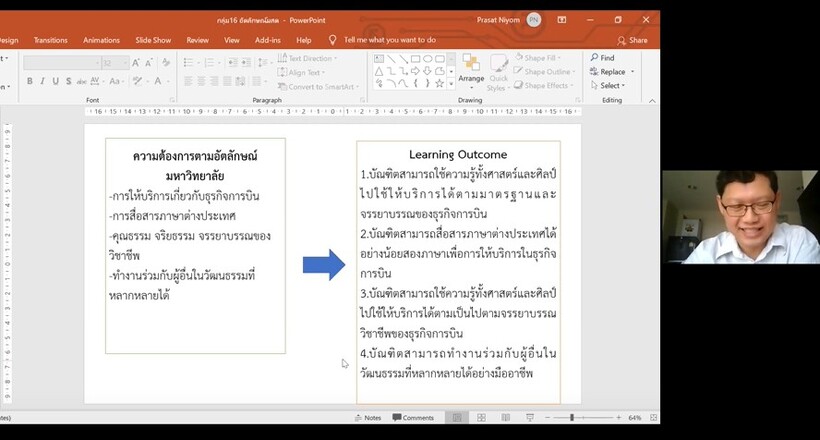The height and width of the screenshot is (440, 820).
Task: Open Text Direction dropdown
Action: pyautogui.click(x=308, y=58)
